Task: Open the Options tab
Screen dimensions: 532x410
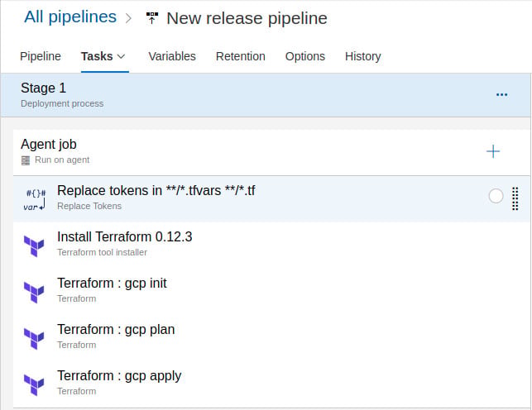Action: click(305, 56)
